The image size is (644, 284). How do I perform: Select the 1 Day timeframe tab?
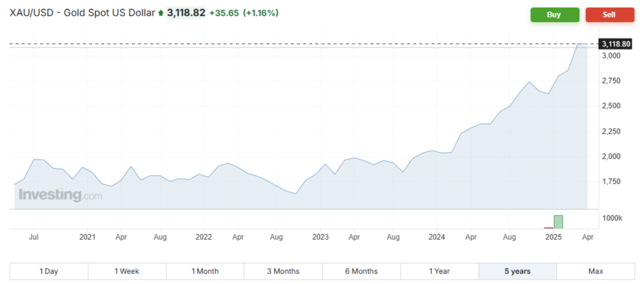49,271
